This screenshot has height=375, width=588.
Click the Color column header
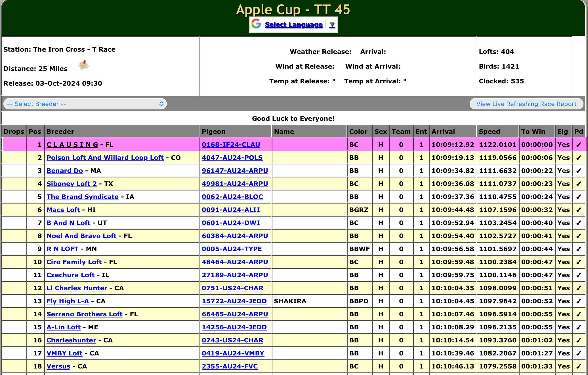point(359,132)
